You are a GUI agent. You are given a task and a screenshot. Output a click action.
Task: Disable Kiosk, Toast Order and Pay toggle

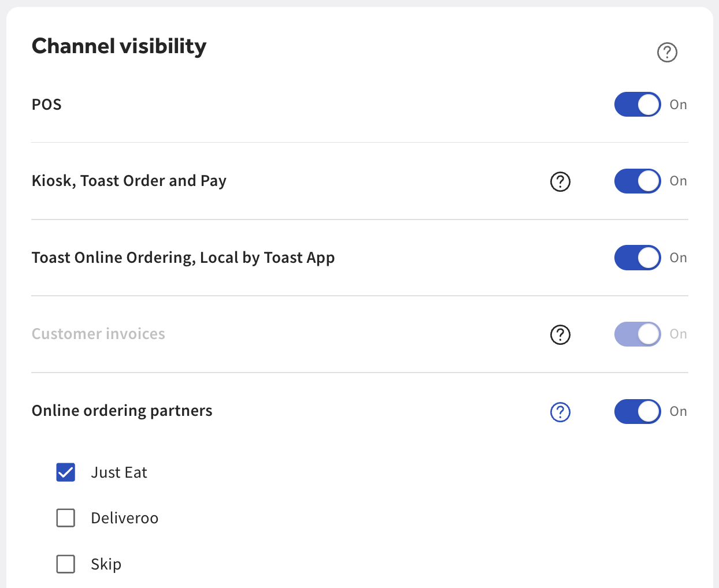point(637,181)
